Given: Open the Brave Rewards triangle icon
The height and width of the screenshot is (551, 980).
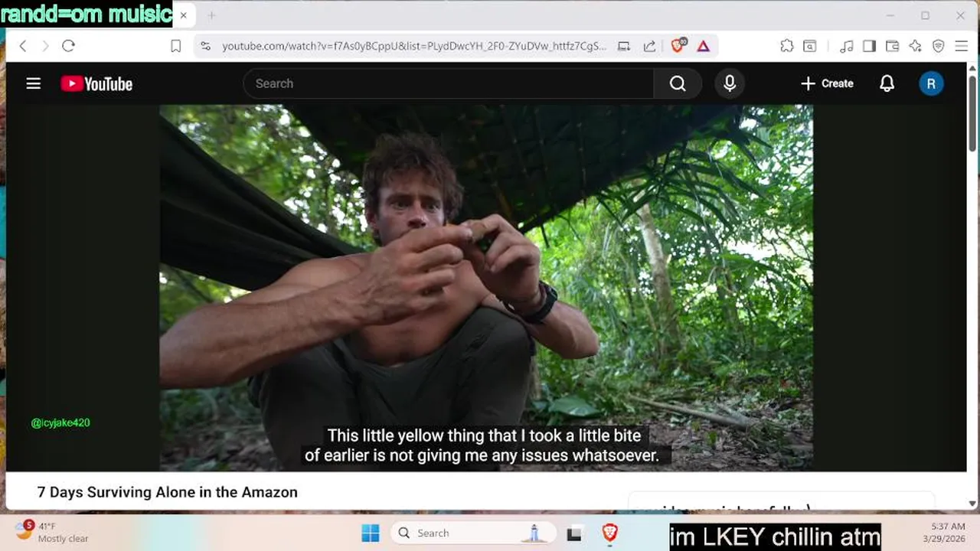Looking at the screenshot, I should click(704, 46).
